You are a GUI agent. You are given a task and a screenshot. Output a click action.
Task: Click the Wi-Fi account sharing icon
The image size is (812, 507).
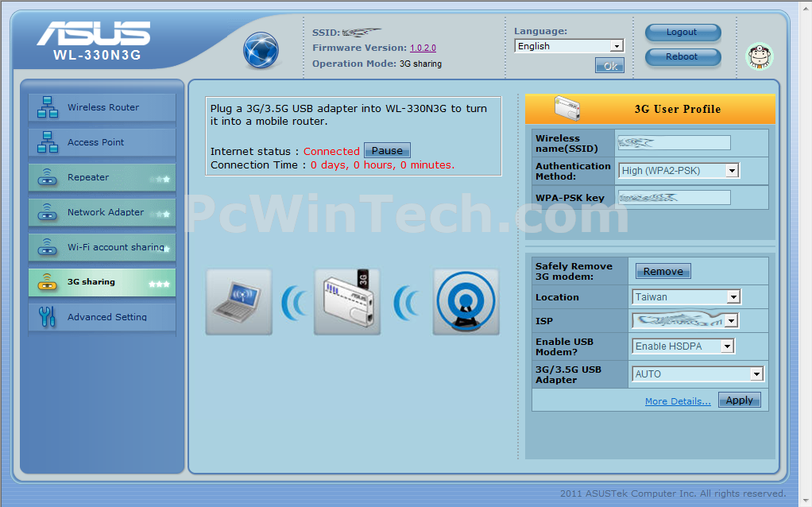click(48, 247)
